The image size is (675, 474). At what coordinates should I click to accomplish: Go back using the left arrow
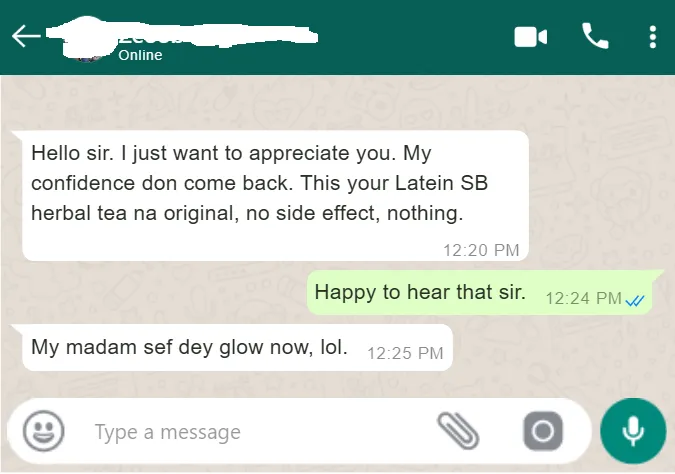(26, 36)
